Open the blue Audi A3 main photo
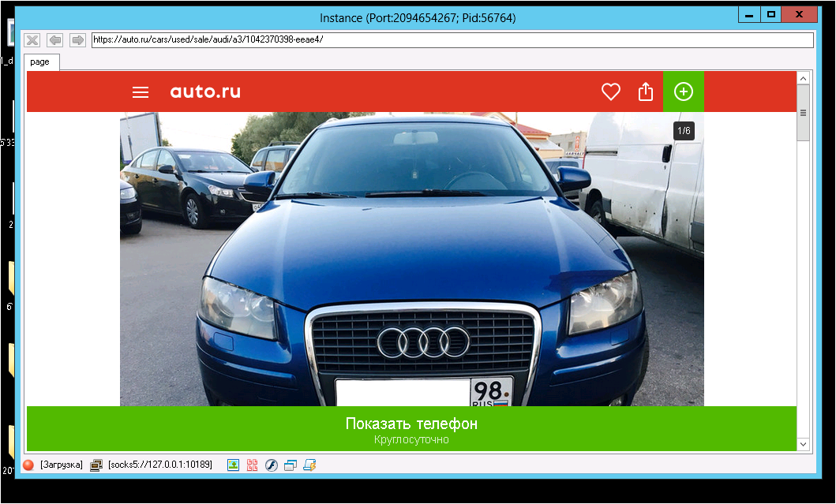Screen dimensions: 836x504 coord(411,259)
